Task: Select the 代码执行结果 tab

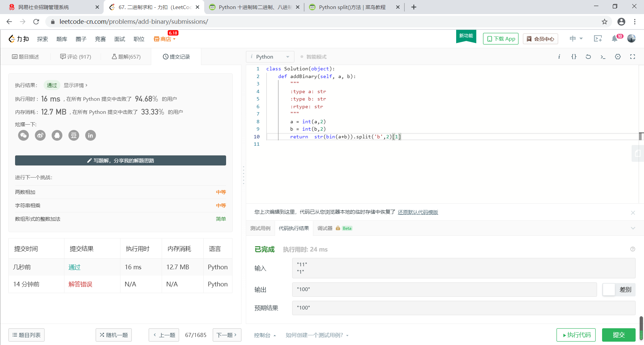Action: [x=294, y=228]
